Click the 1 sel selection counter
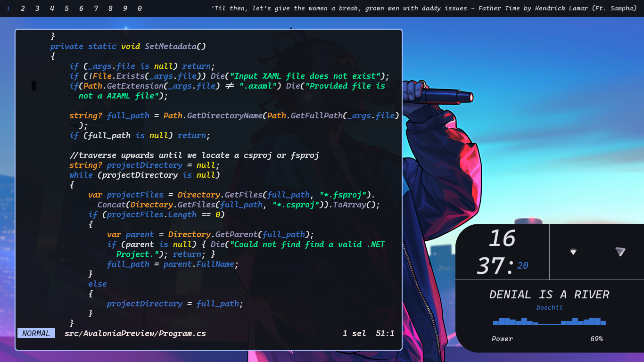This screenshot has width=644, height=362. click(354, 333)
